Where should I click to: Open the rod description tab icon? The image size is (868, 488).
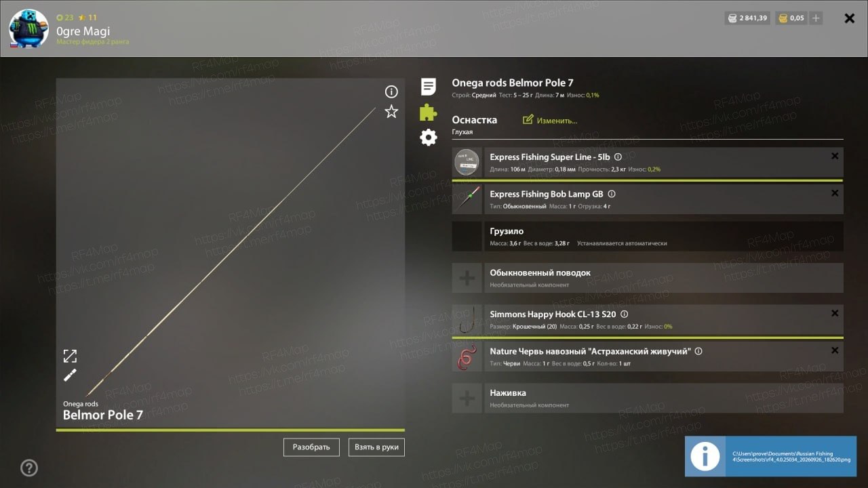pyautogui.click(x=429, y=87)
